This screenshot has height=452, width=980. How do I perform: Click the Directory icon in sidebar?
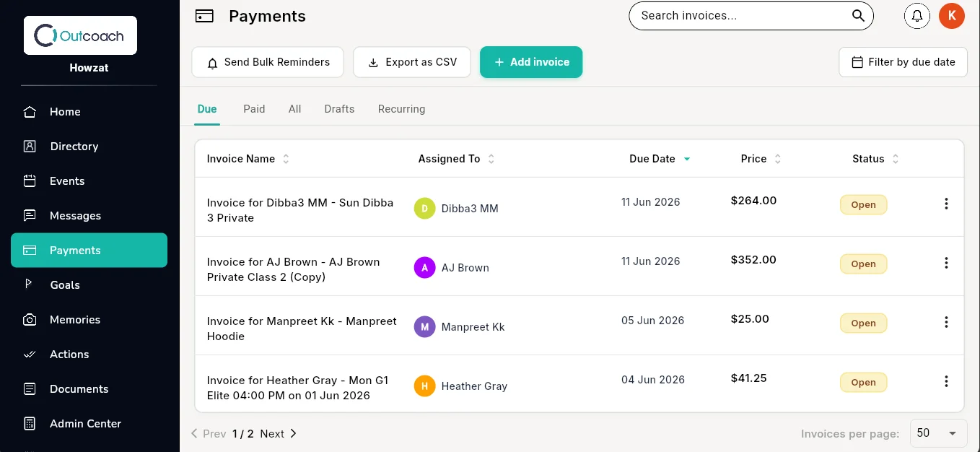click(x=30, y=147)
